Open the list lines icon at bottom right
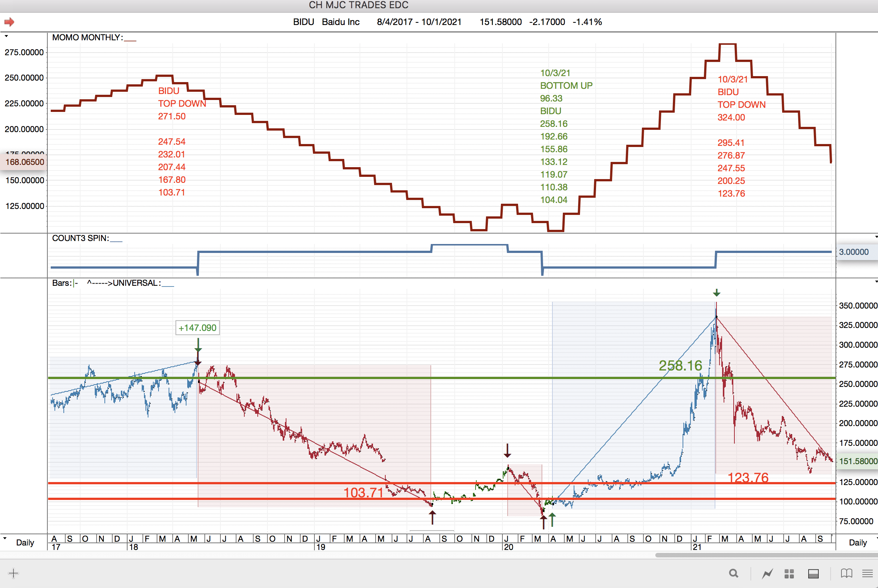Screen dimensions: 878x588 pos(867,573)
